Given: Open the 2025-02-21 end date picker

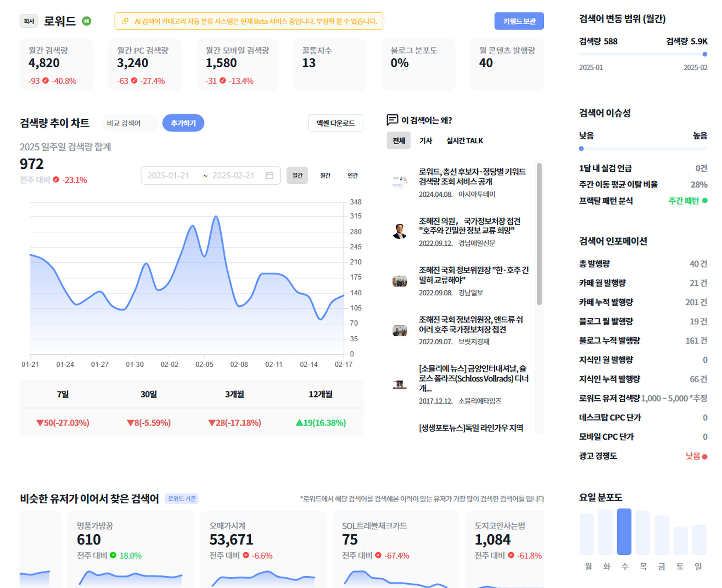Looking at the screenshot, I should [233, 176].
